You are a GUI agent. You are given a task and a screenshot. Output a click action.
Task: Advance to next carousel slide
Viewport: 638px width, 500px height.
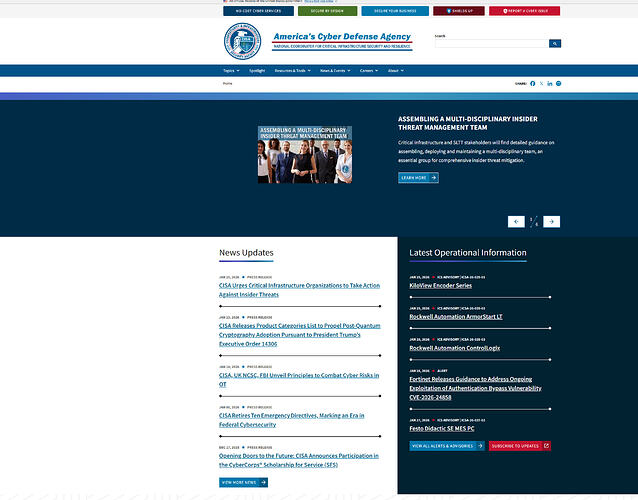(552, 221)
